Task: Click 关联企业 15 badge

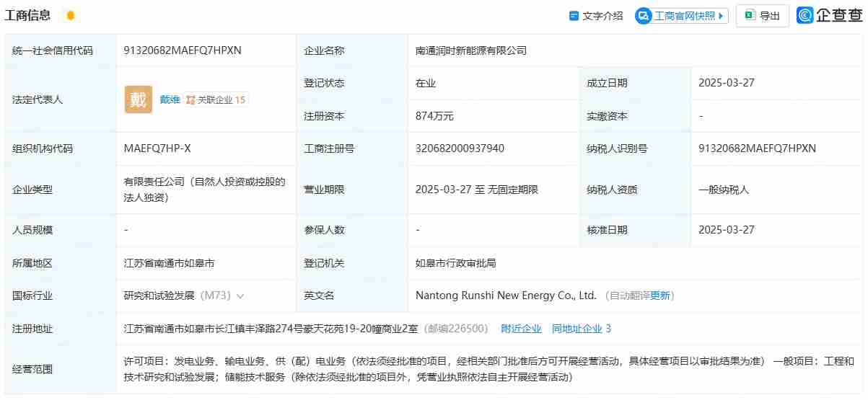Action: point(215,100)
